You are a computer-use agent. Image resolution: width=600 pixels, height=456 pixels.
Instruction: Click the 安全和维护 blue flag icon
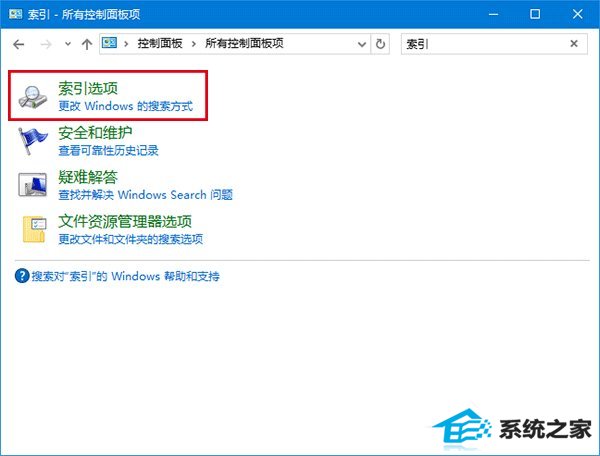click(x=33, y=141)
